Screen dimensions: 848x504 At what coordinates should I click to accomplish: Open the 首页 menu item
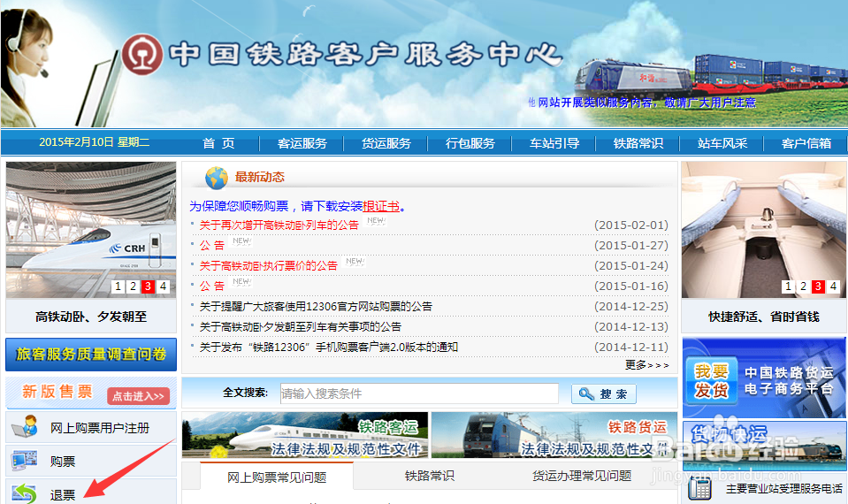click(x=218, y=143)
